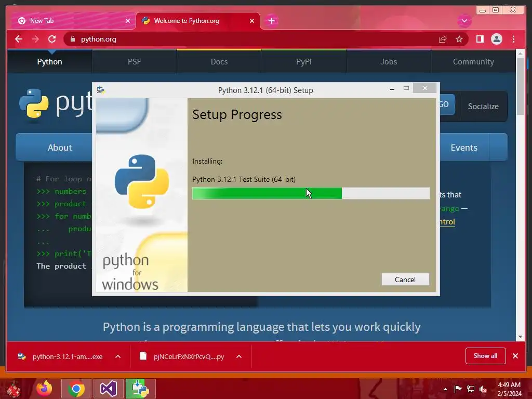Click the Python logo in the setup dialog
Viewport: 532px width, 399px height.
[x=142, y=181]
